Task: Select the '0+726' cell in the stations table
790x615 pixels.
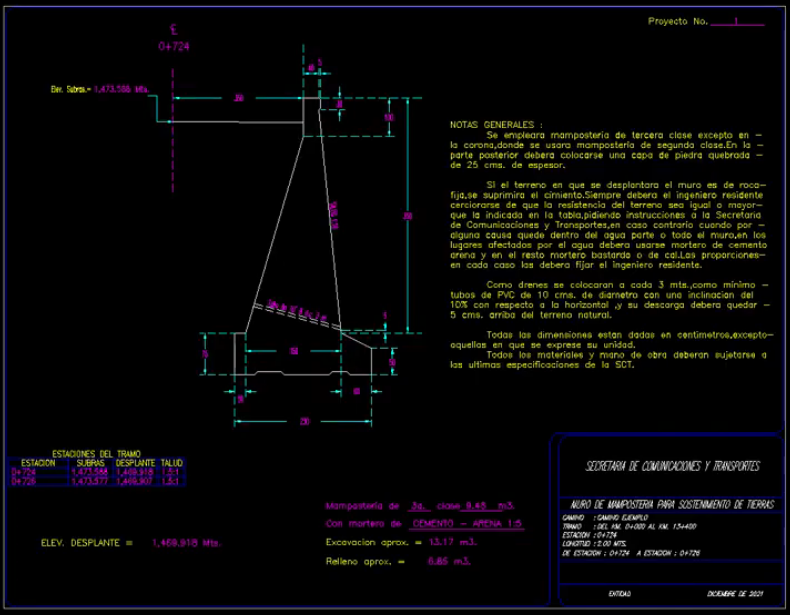Action: point(24,481)
